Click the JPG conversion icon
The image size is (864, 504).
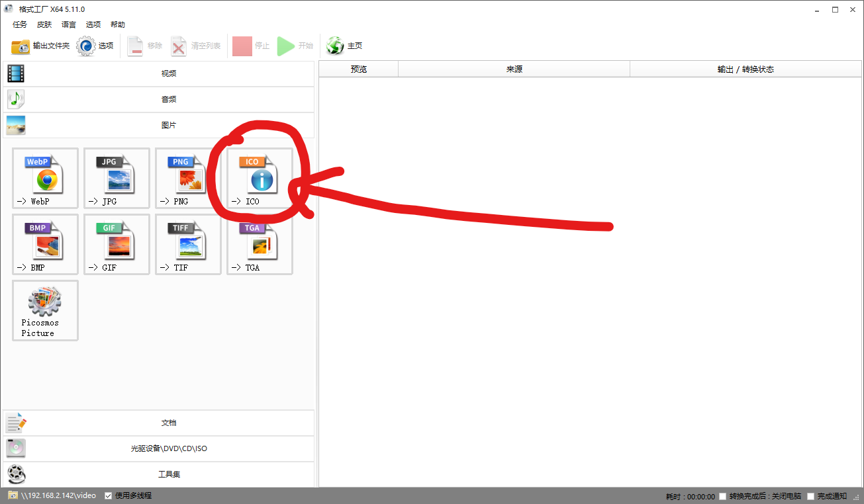click(x=117, y=179)
